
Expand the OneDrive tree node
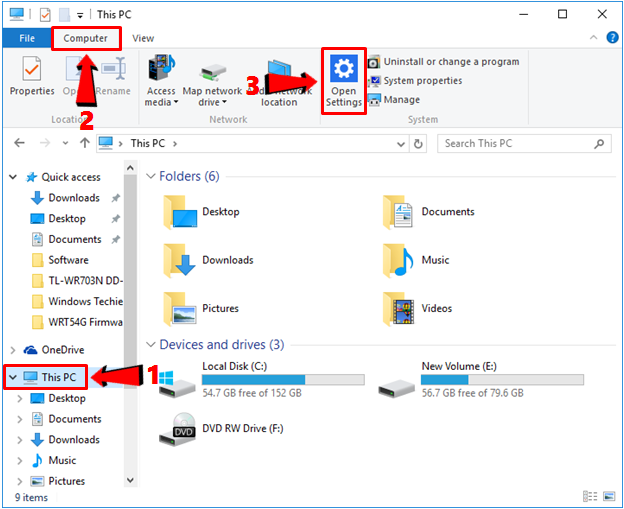coord(13,350)
